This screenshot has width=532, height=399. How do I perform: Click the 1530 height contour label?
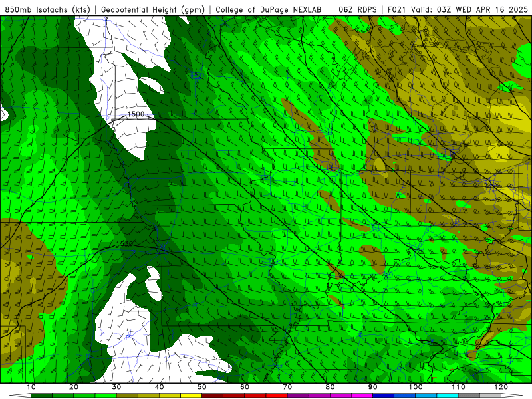click(124, 243)
